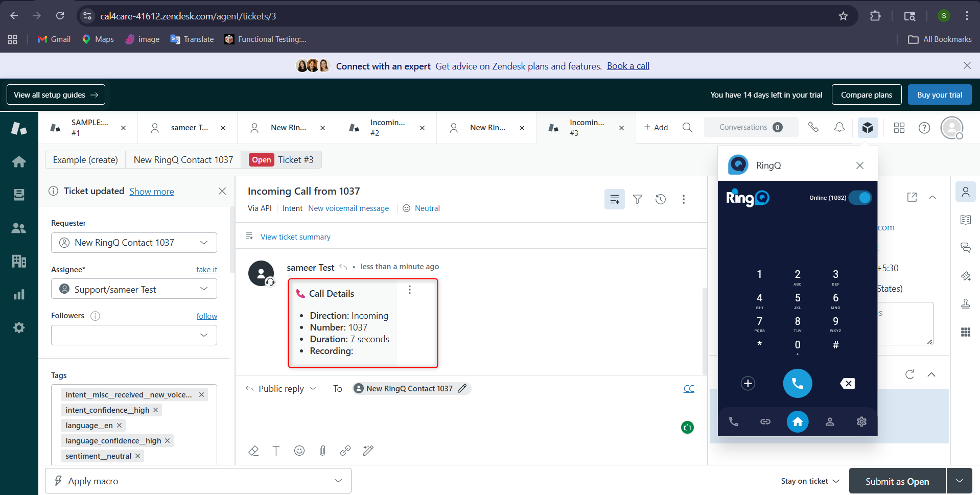Insert an emoji with smiley icon

coord(299,451)
